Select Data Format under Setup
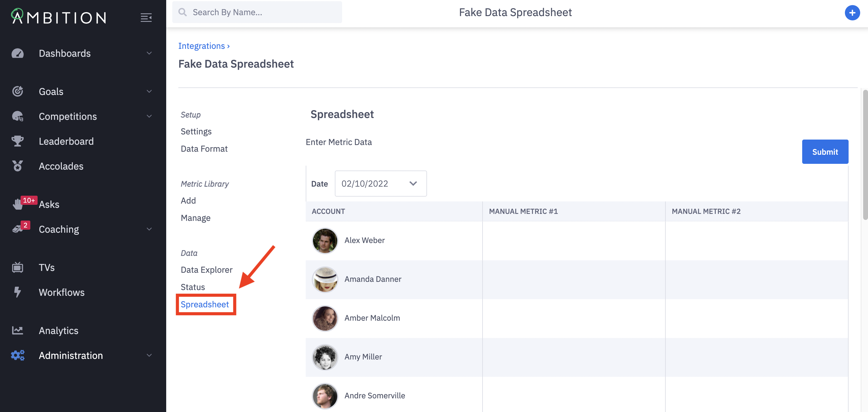The height and width of the screenshot is (412, 868). (x=204, y=149)
